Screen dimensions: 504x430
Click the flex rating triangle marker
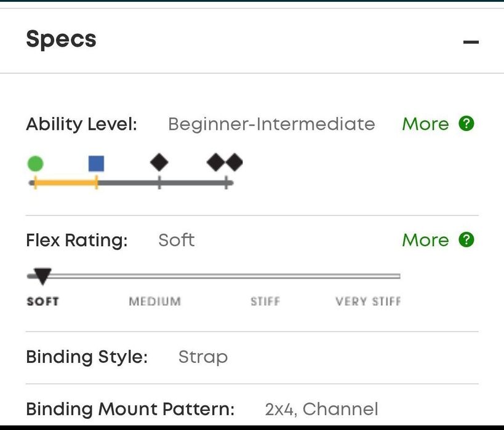point(42,277)
